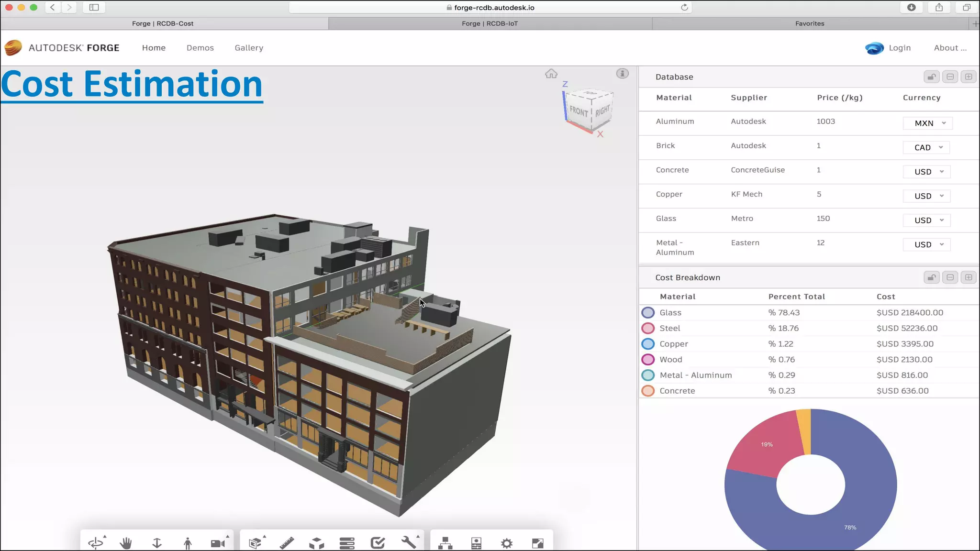The width and height of the screenshot is (980, 551).
Task: Toggle lock on Cost Breakdown panel
Action: pos(932,277)
